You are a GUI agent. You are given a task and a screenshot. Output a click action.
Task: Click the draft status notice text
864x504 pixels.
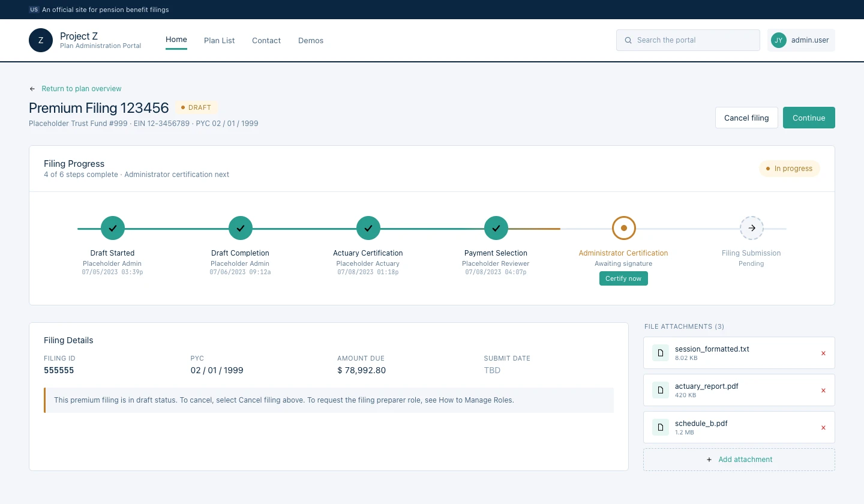[x=284, y=400]
